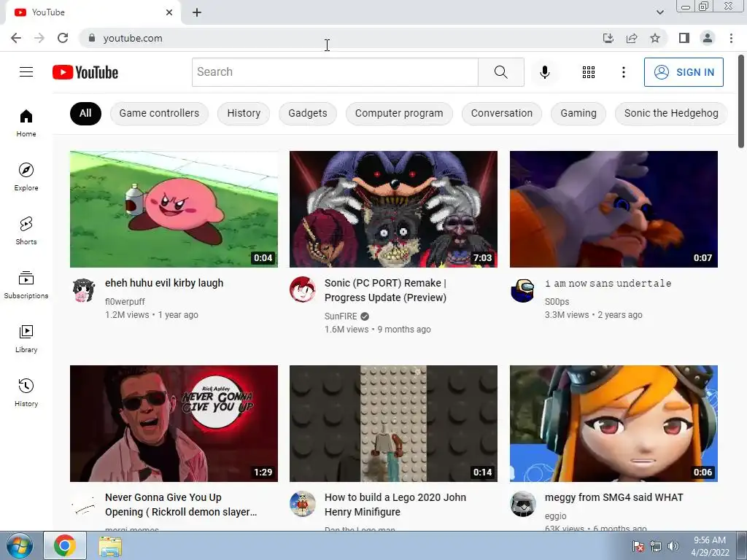Select the Gadgets filter chip
Image resolution: width=747 pixels, height=560 pixels.
[x=307, y=113]
